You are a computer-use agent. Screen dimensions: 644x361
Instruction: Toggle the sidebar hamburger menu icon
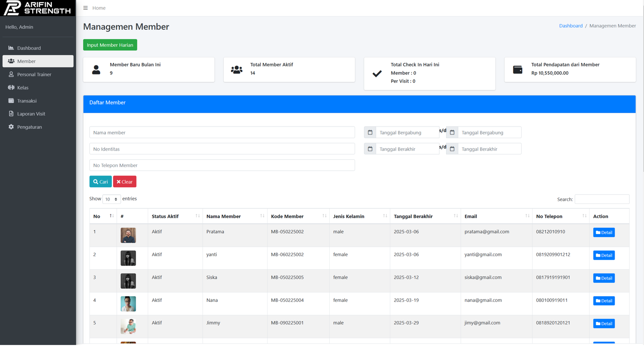85,8
